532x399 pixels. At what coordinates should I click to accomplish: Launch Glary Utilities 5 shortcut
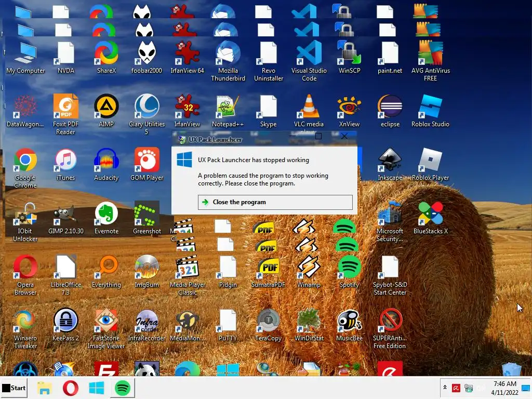(147, 115)
